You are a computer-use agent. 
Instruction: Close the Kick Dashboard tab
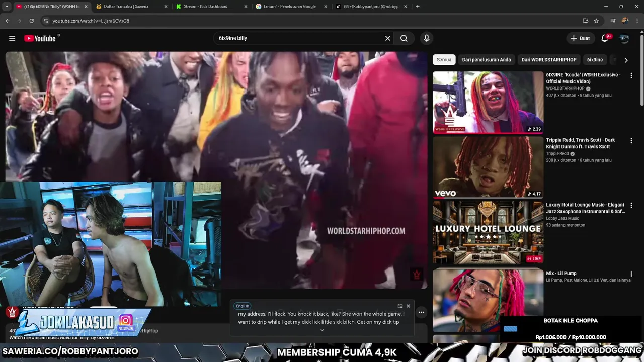[246, 7]
